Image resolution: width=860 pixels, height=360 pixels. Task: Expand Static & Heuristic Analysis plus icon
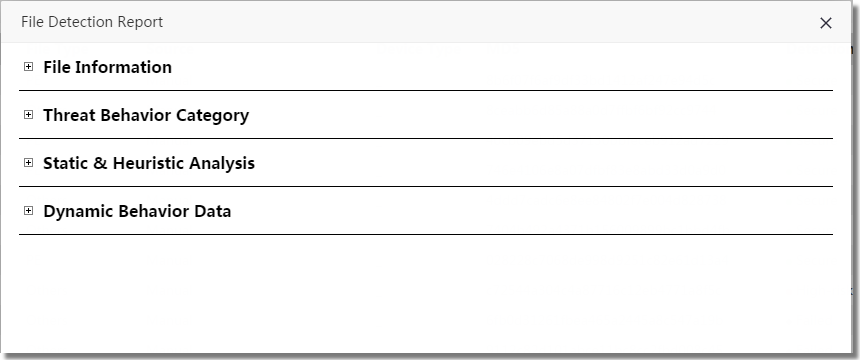[x=29, y=162]
